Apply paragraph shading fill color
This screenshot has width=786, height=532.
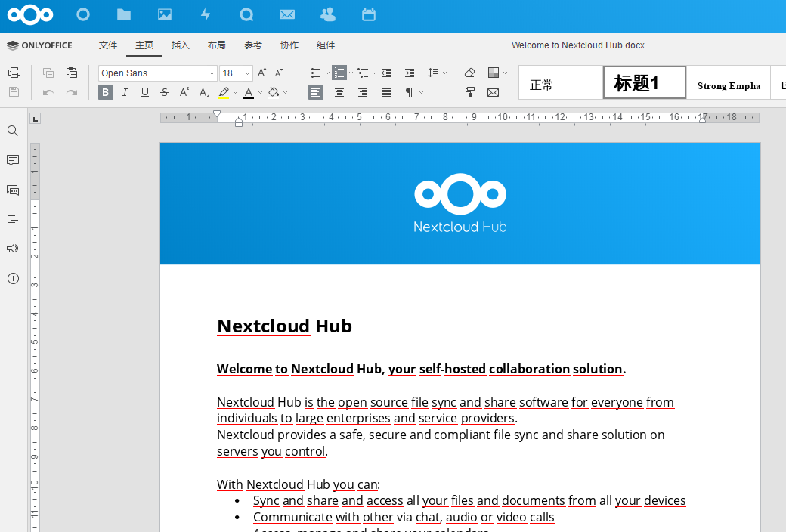pyautogui.click(x=274, y=93)
